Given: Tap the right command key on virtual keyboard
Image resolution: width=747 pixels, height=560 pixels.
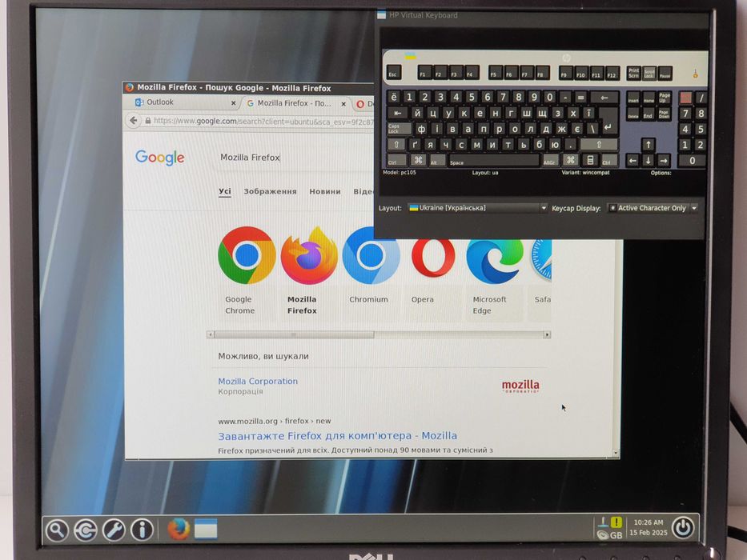Looking at the screenshot, I should tap(570, 161).
